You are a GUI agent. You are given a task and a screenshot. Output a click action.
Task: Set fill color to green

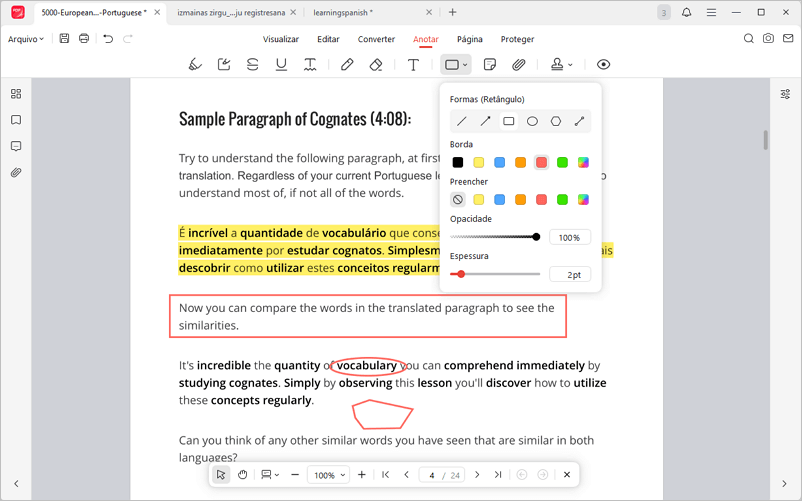point(562,199)
